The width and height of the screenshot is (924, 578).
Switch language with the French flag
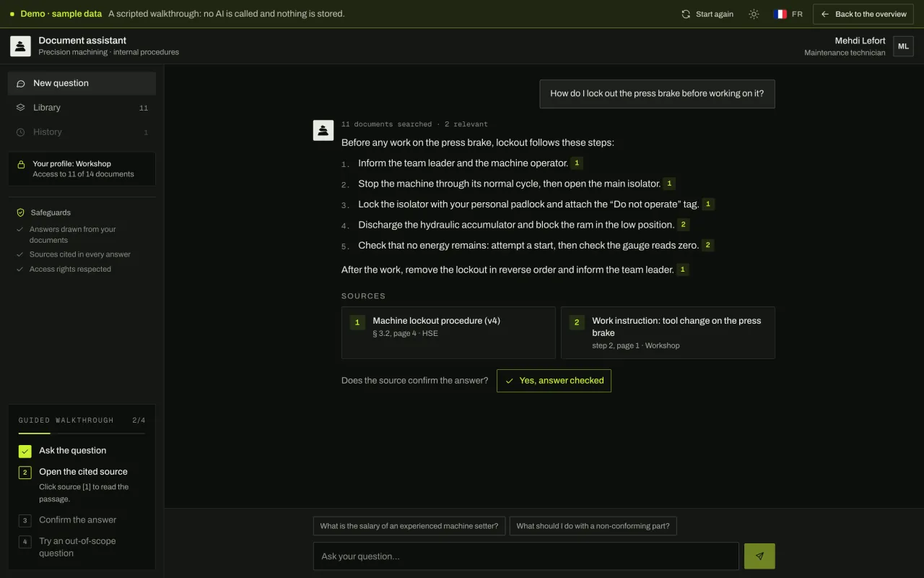(780, 14)
